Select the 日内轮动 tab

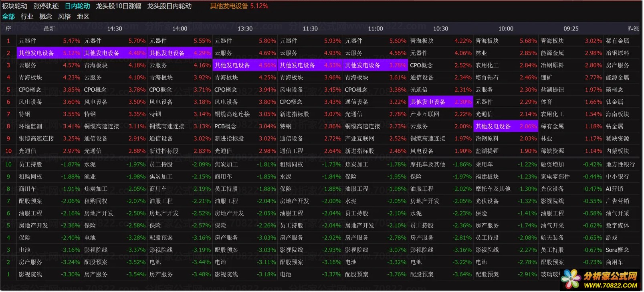click(77, 6)
